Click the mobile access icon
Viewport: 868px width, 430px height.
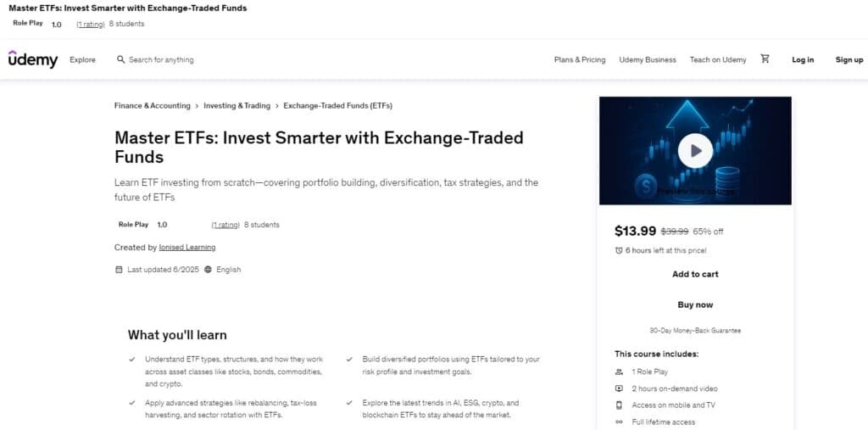[619, 405]
